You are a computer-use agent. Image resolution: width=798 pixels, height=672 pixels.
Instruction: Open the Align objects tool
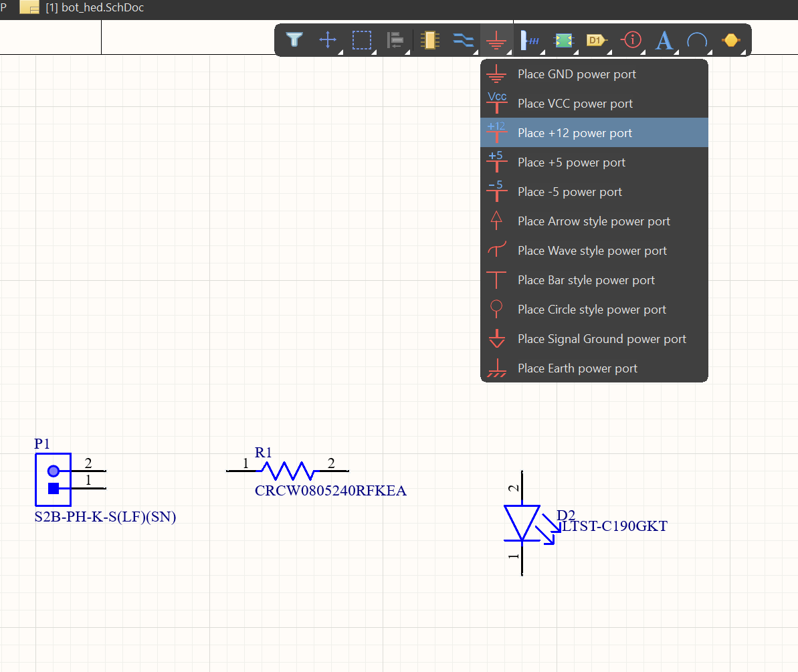click(395, 39)
